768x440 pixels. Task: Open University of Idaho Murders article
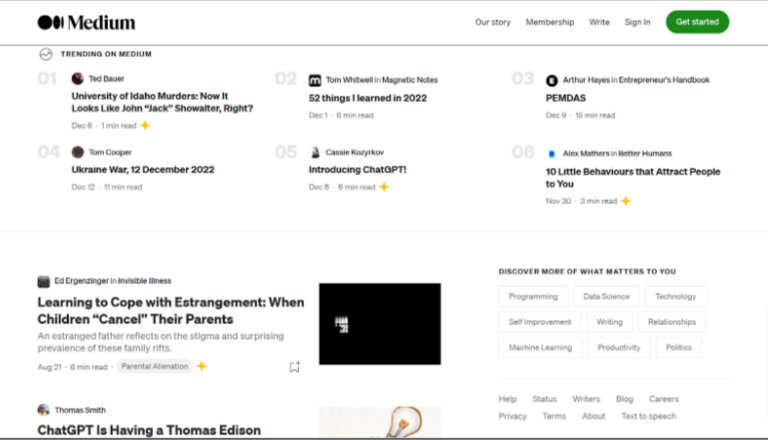click(162, 102)
